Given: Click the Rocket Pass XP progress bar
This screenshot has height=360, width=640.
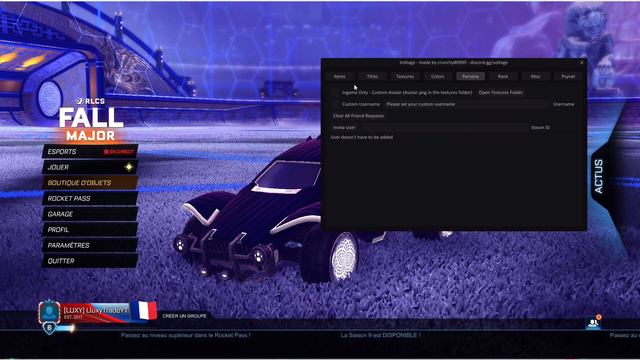Looking at the screenshot, I should click(64, 327).
